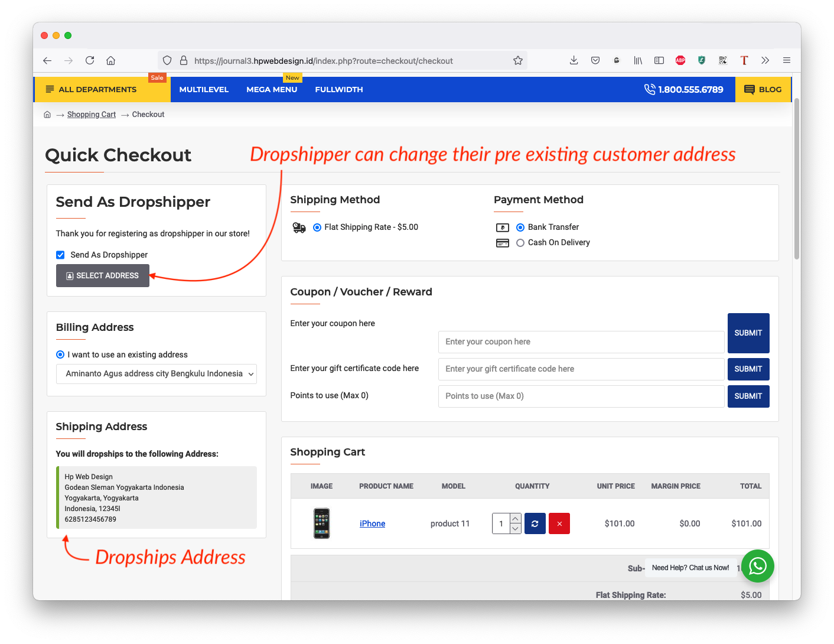
Task: Click the Pocket save icon
Action: [595, 60]
